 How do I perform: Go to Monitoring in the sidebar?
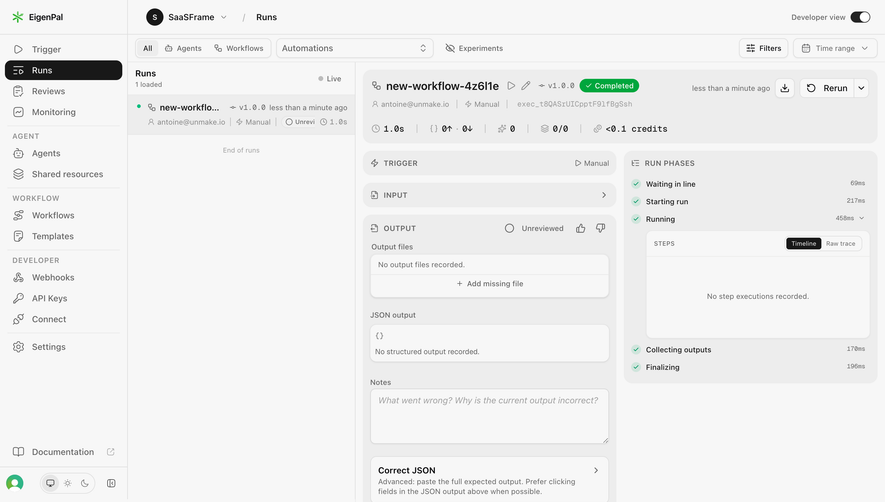tap(63, 112)
